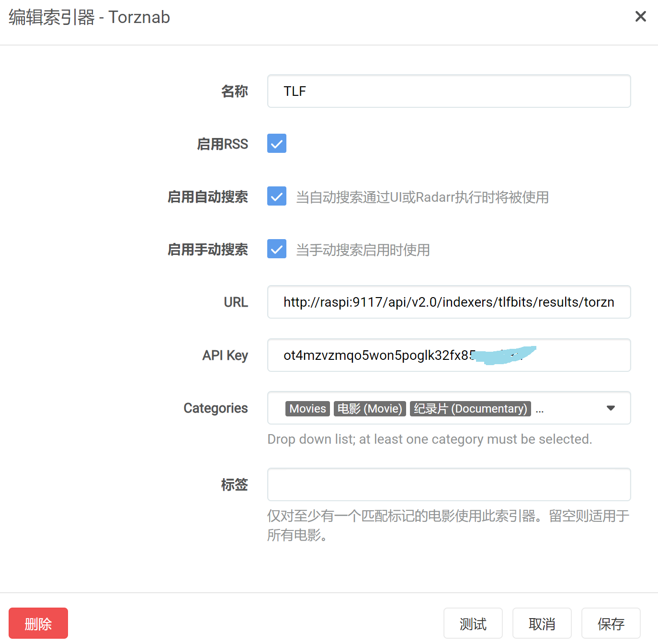Click the API Key label
The width and height of the screenshot is (658, 644).
(225, 356)
